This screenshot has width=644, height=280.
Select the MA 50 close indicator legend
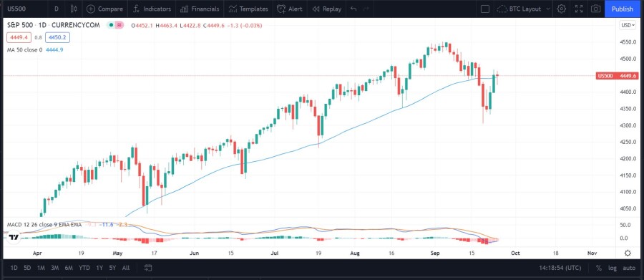(x=24, y=49)
